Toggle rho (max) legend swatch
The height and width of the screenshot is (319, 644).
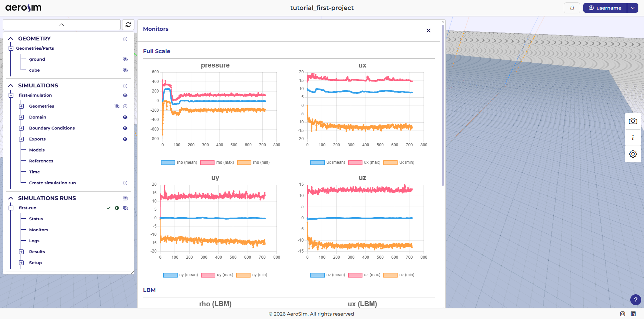pyautogui.click(x=207, y=163)
